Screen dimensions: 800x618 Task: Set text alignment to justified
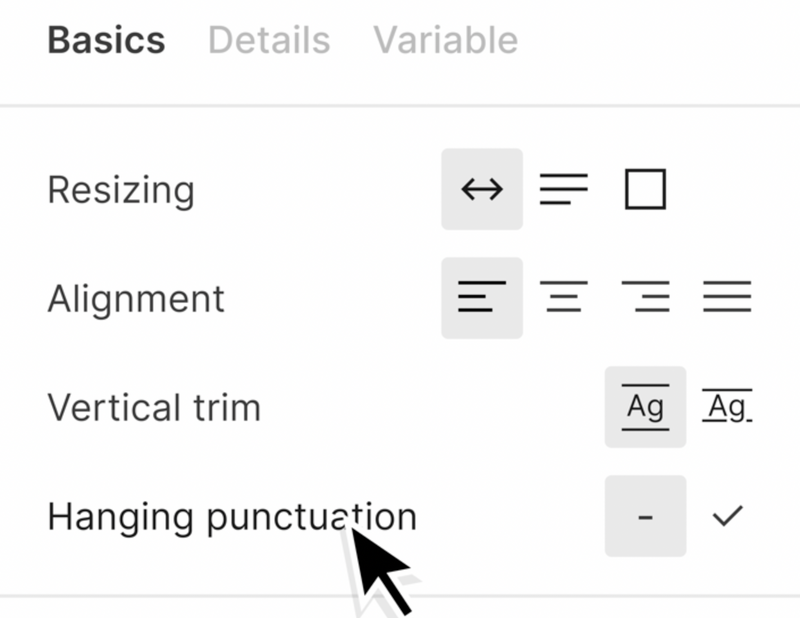point(727,298)
